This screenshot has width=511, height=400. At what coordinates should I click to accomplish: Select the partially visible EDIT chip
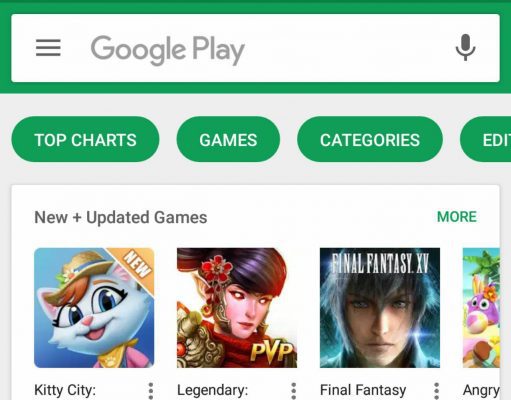pos(485,139)
